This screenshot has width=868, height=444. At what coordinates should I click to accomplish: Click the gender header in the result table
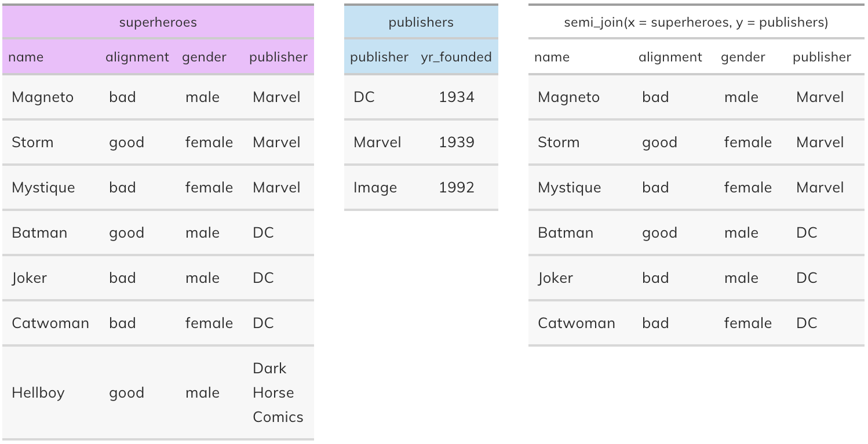tap(743, 57)
